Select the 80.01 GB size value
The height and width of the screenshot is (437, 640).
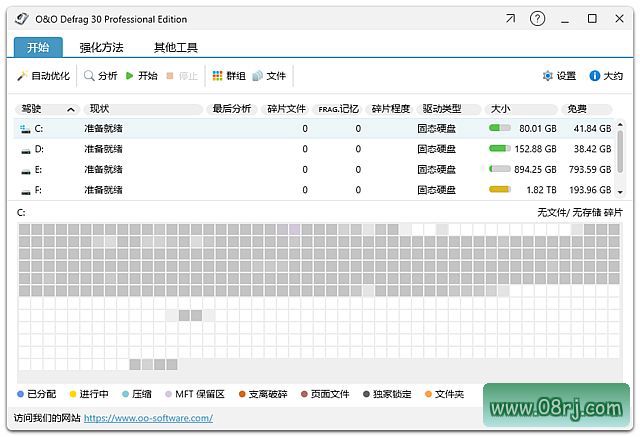pos(538,129)
